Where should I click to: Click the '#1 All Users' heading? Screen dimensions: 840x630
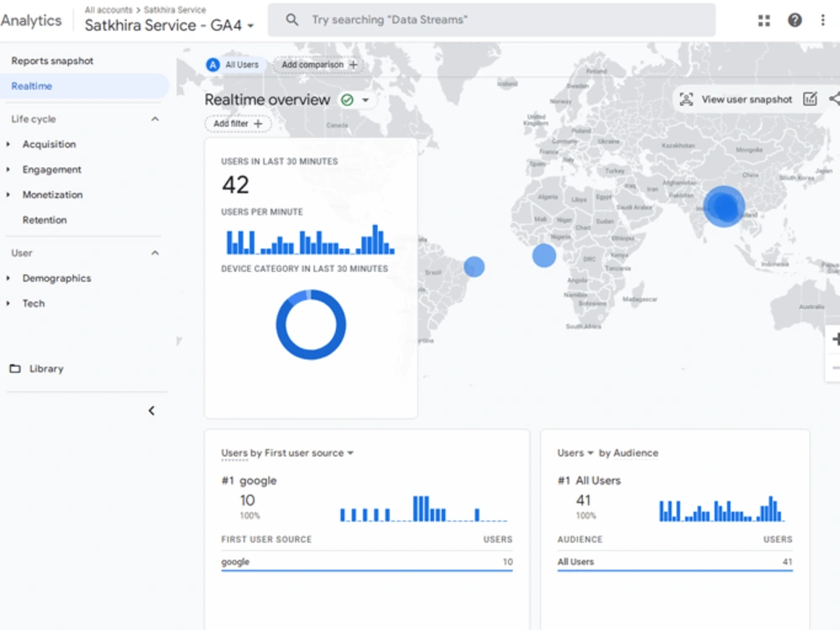pyautogui.click(x=589, y=480)
